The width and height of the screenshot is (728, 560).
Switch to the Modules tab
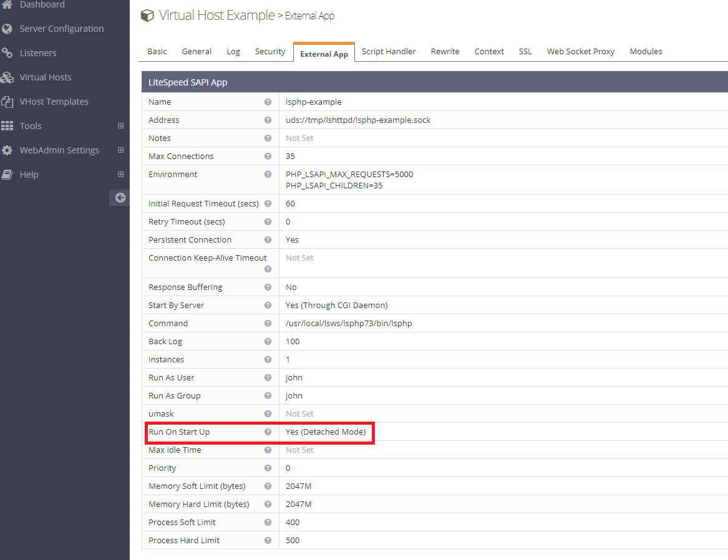tap(646, 52)
